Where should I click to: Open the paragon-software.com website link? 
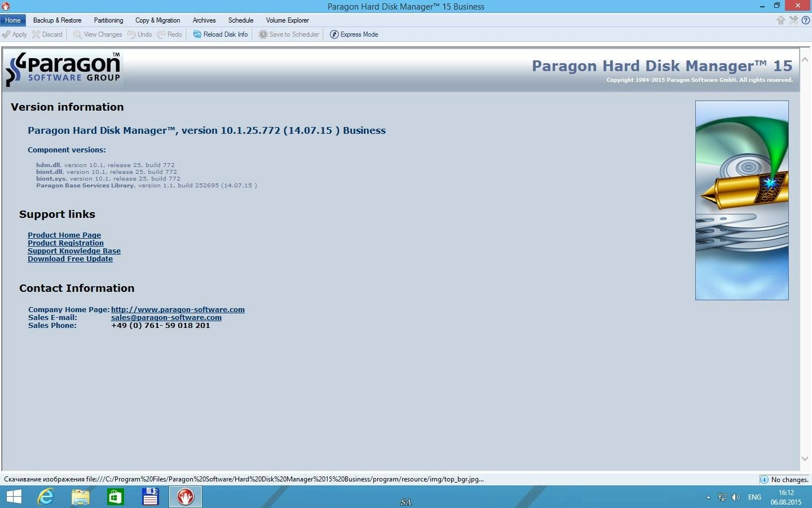click(x=178, y=310)
